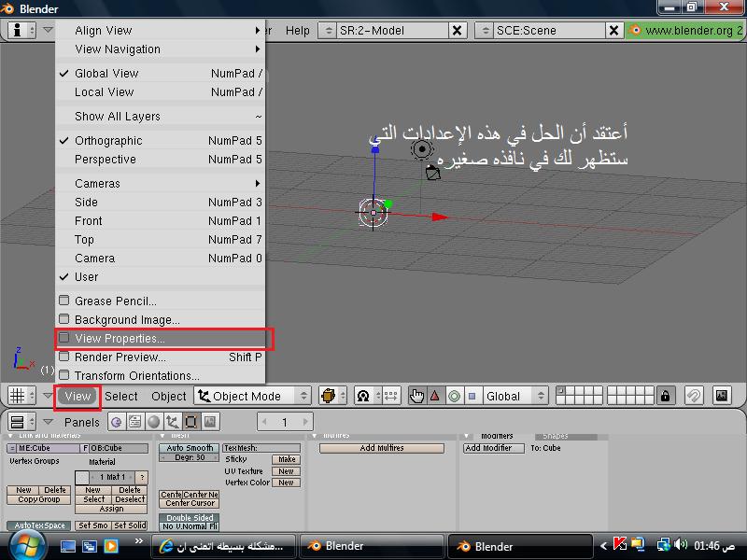The image size is (747, 560).
Task: Adjust the Degr: 30 auto smooth slider
Action: 190,457
